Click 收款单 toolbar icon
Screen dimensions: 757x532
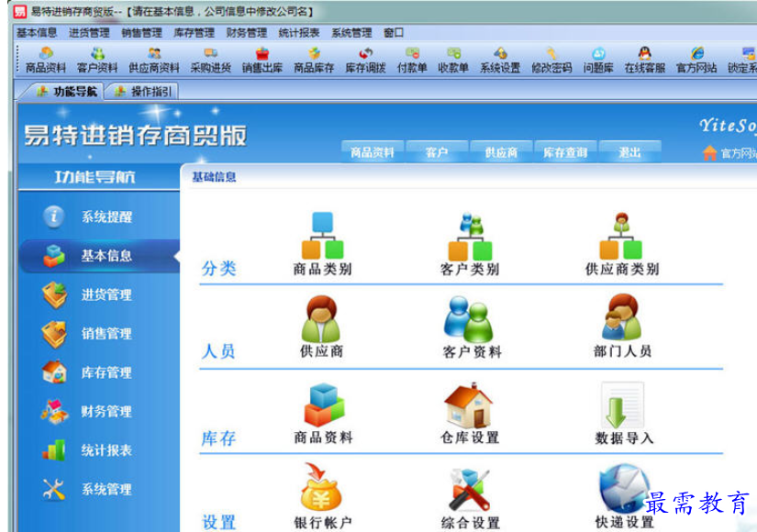[453, 60]
